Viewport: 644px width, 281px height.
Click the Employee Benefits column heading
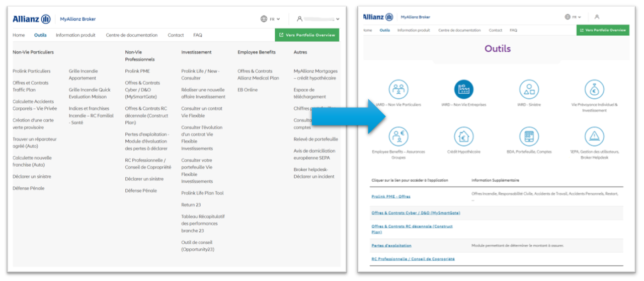(x=257, y=52)
